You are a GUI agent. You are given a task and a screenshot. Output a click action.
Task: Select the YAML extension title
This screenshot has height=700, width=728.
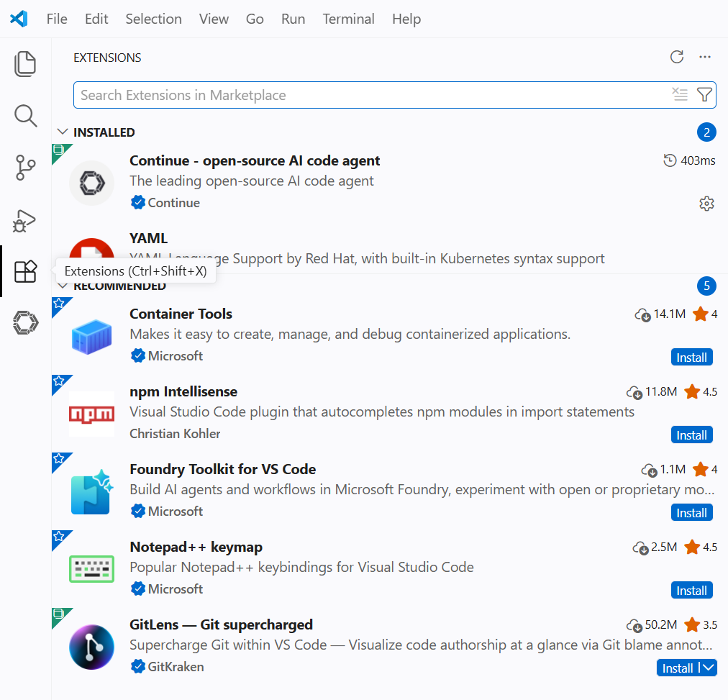[x=149, y=238]
